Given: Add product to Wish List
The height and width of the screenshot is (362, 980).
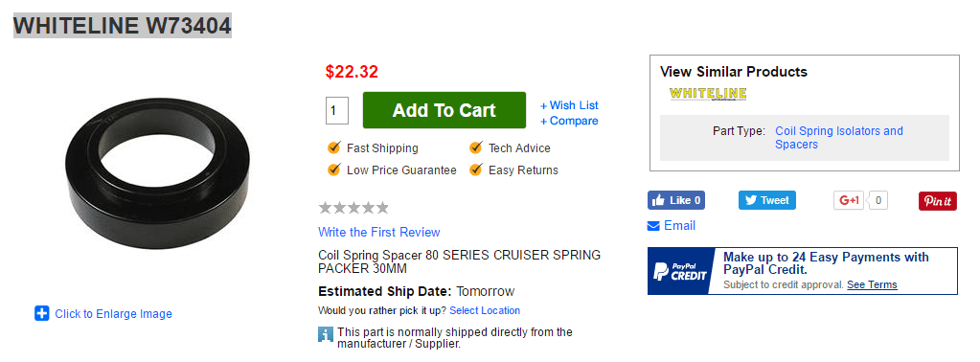Looking at the screenshot, I should [569, 105].
